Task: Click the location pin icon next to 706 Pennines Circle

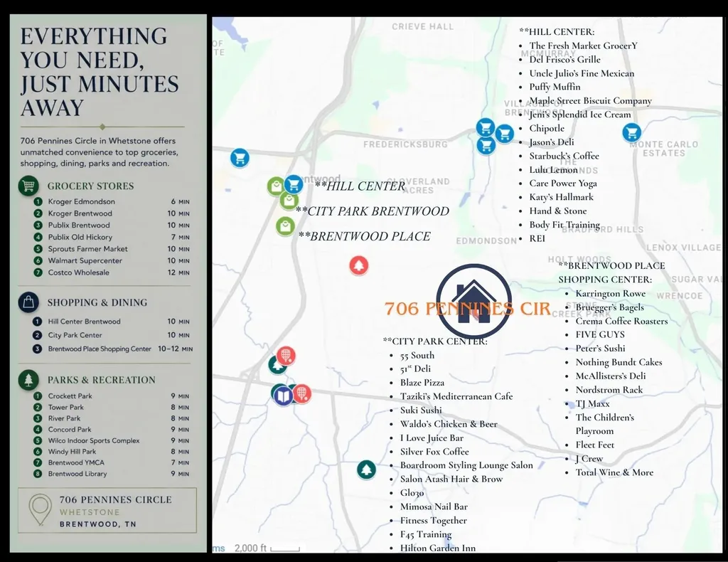Action: coord(40,509)
